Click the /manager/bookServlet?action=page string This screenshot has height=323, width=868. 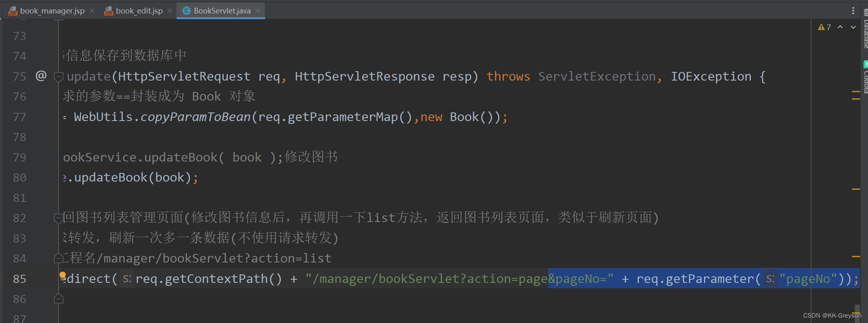[x=430, y=279]
